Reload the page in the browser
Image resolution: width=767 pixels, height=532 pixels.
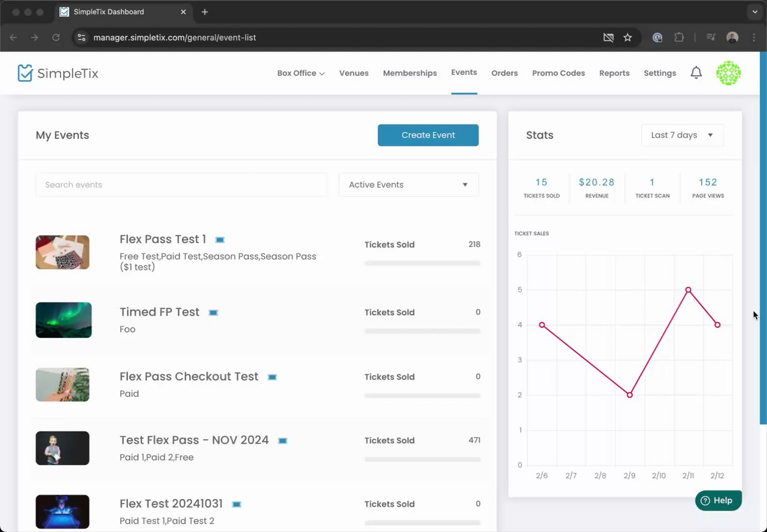click(x=56, y=37)
